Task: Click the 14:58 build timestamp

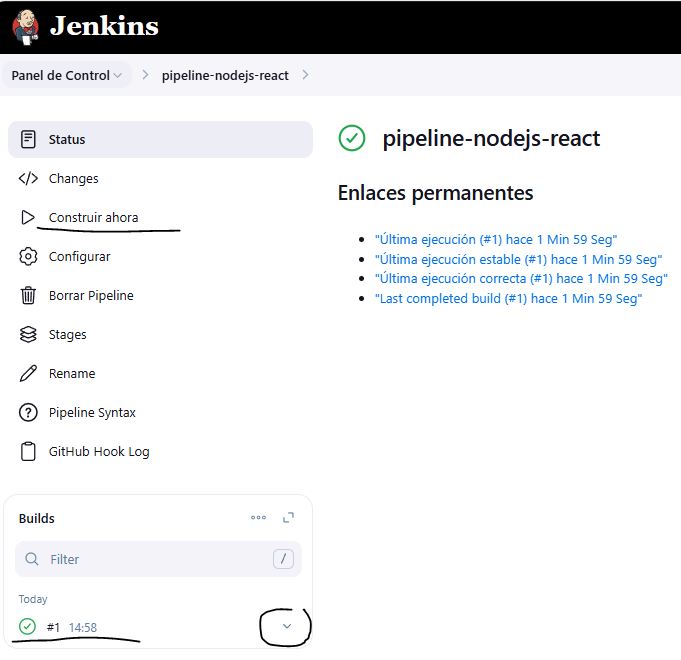Action: tap(83, 627)
